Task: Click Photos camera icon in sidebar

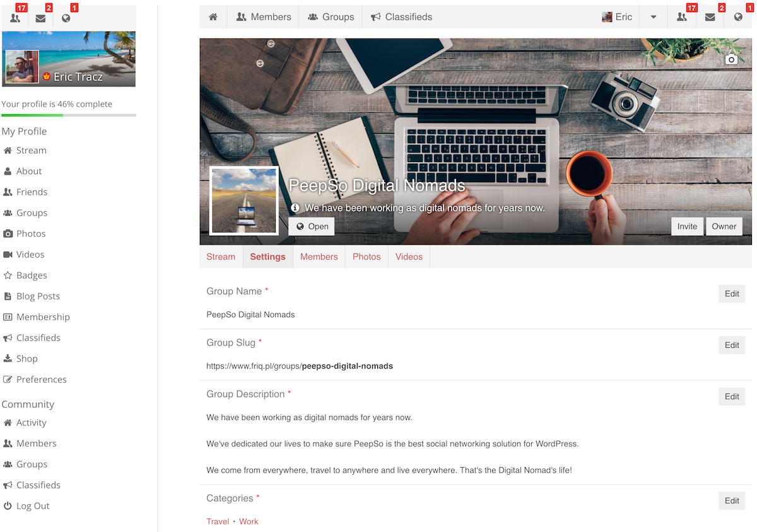Action: click(8, 233)
